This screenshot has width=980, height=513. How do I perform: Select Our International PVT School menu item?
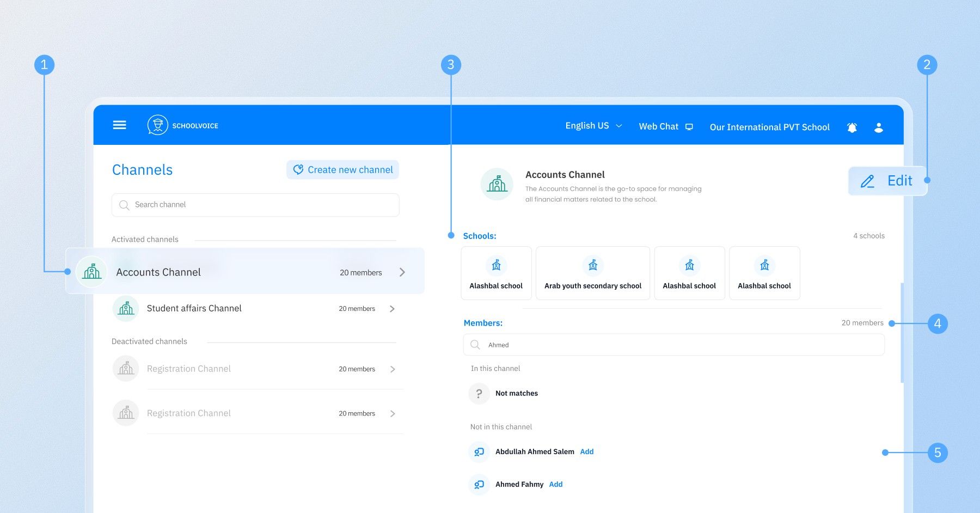click(769, 127)
